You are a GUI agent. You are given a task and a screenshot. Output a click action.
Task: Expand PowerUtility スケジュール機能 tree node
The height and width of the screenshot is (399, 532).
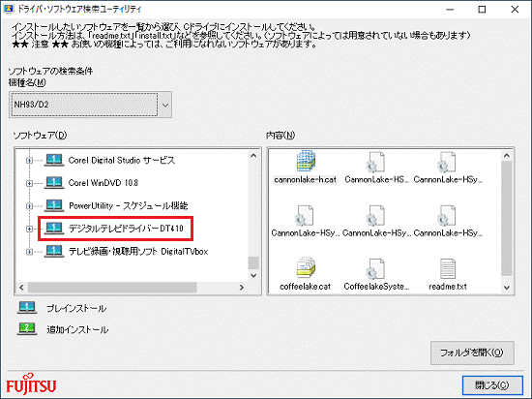coord(29,206)
